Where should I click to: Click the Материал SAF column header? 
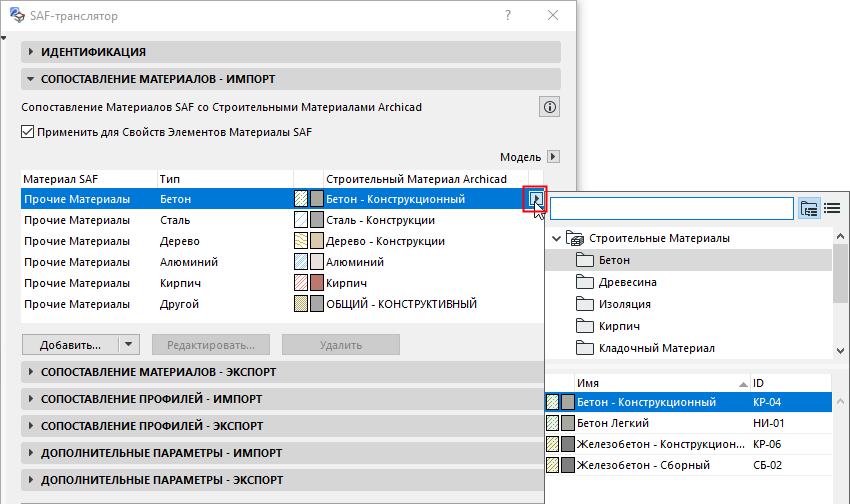pyautogui.click(x=89, y=179)
